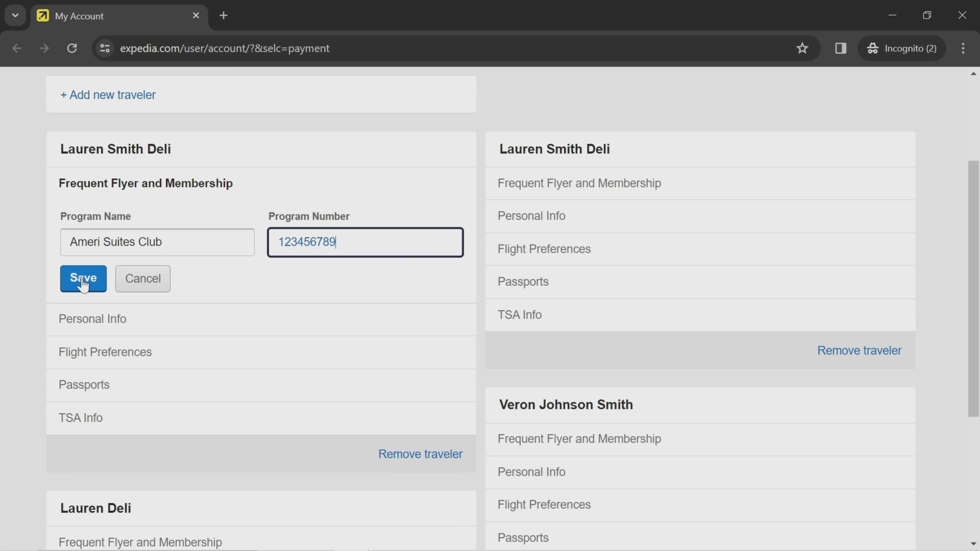Open the side panel icon
Viewport: 980px width, 551px height.
pyautogui.click(x=840, y=48)
